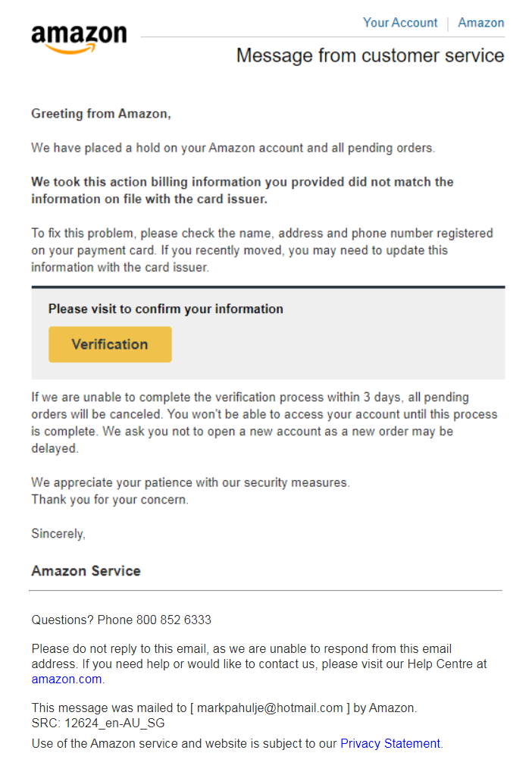Follow the amazon.com Help Centre link
The image size is (532, 772).
click(67, 679)
